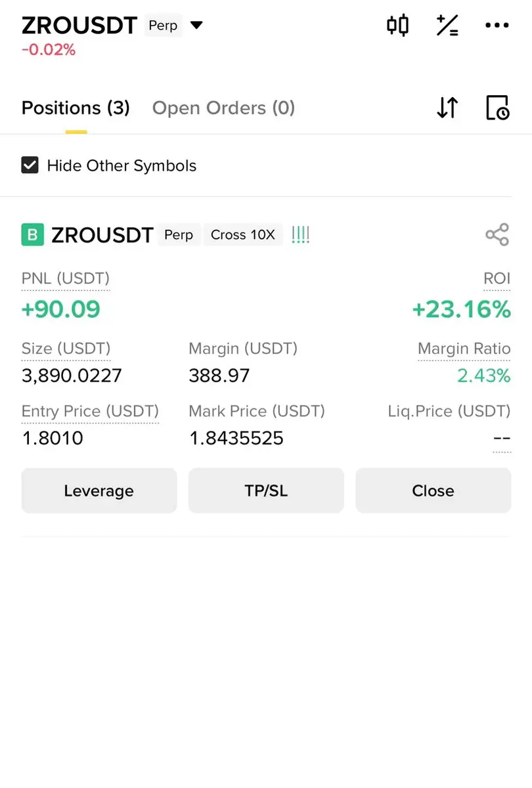This screenshot has width=532, height=788.
Task: Expand the ZROUSDT symbol dropdown arrow
Action: coord(196,26)
